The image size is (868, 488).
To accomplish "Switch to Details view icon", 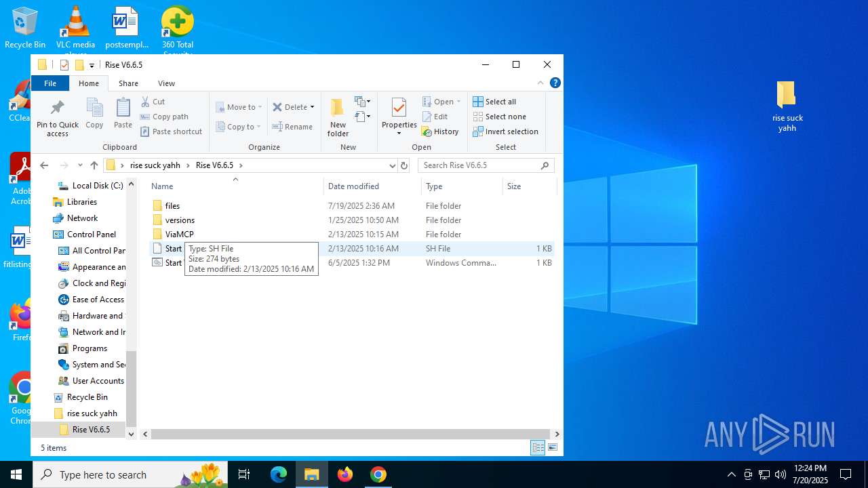I will pyautogui.click(x=538, y=448).
